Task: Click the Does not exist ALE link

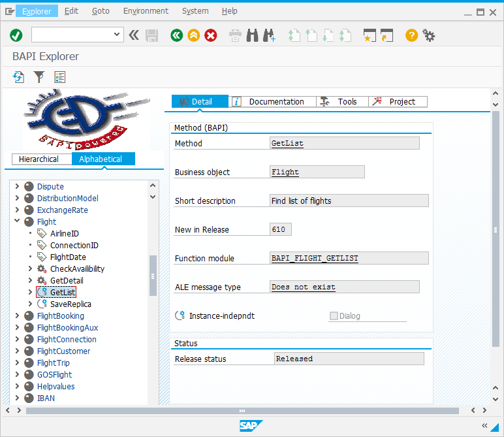Action: [x=304, y=287]
